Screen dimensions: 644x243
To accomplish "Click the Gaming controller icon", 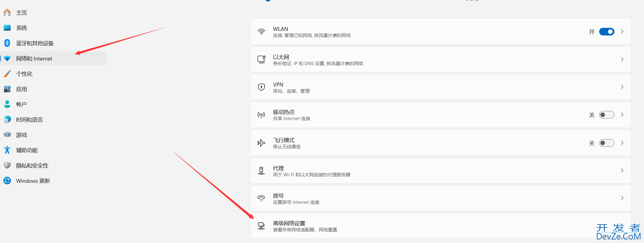I will coord(7,135).
